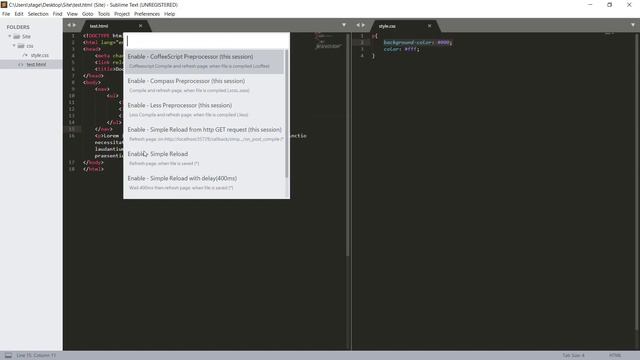Switch to the test.html tab
The height and width of the screenshot is (360, 640).
[99, 26]
